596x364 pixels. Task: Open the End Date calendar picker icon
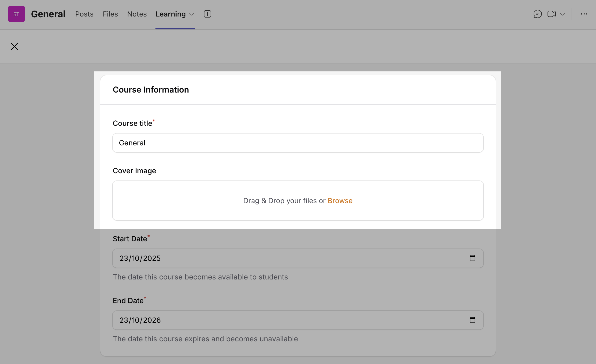472,320
